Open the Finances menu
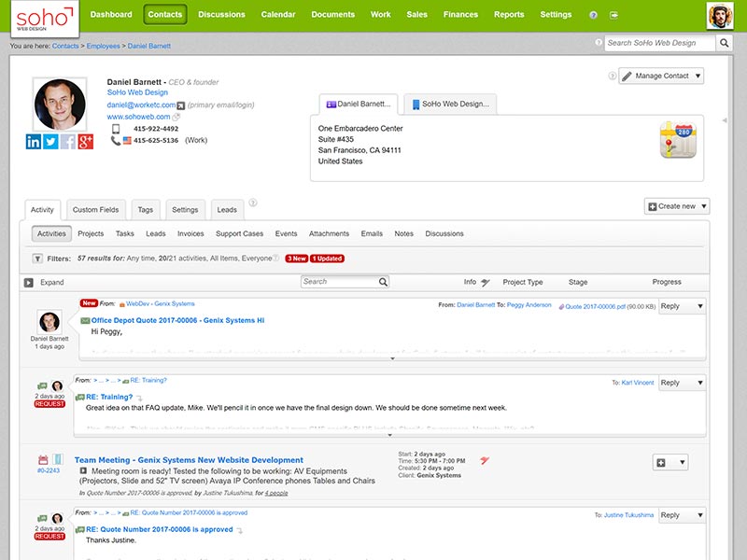This screenshot has width=747, height=560. [x=460, y=15]
